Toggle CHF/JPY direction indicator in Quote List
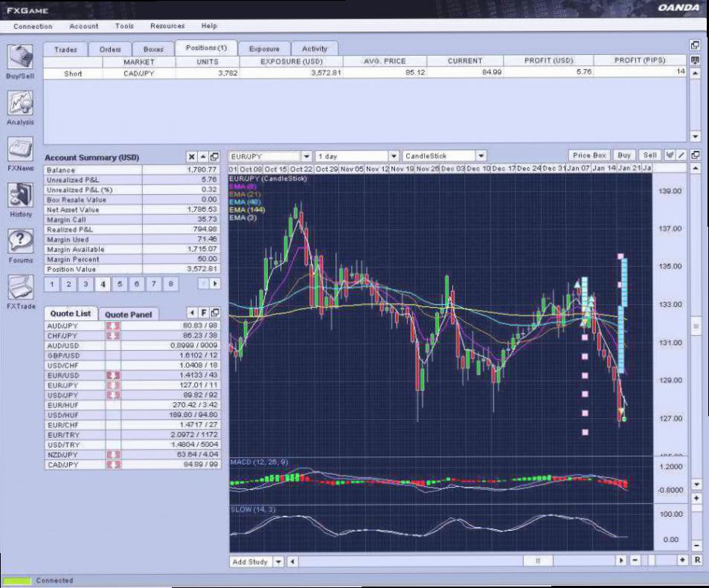 (113, 335)
